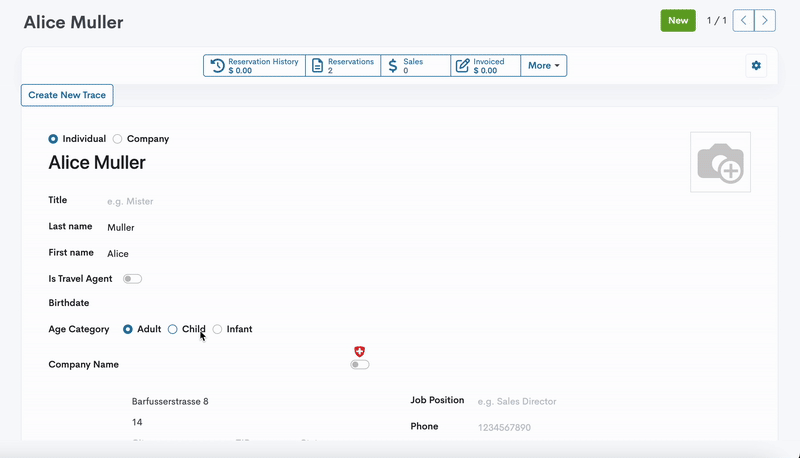This screenshot has height=458, width=800.
Task: Select Infant age category
Action: (218, 329)
